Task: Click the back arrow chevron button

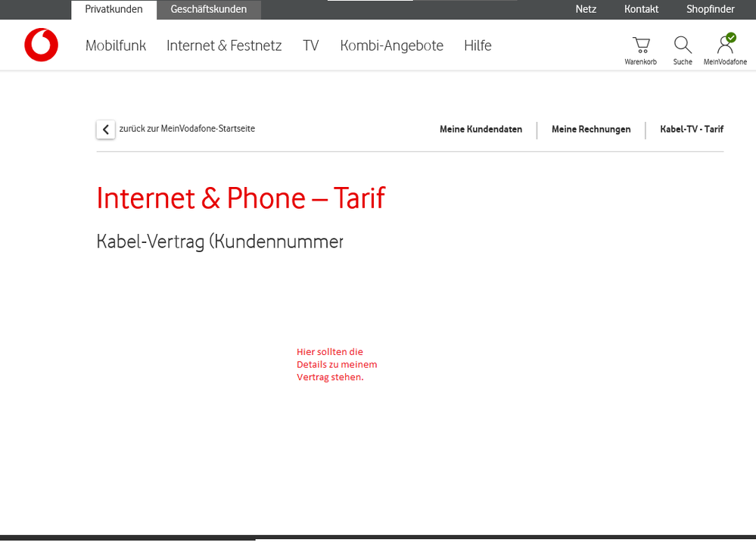Action: click(106, 129)
